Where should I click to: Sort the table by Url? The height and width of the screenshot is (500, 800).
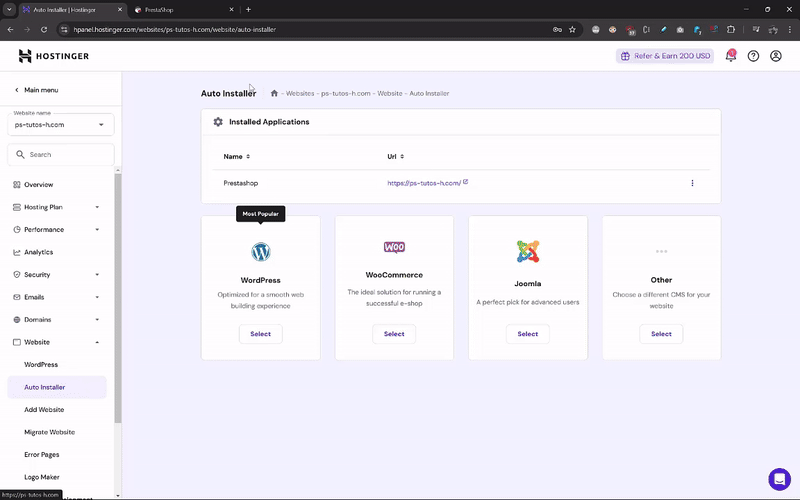pos(395,157)
